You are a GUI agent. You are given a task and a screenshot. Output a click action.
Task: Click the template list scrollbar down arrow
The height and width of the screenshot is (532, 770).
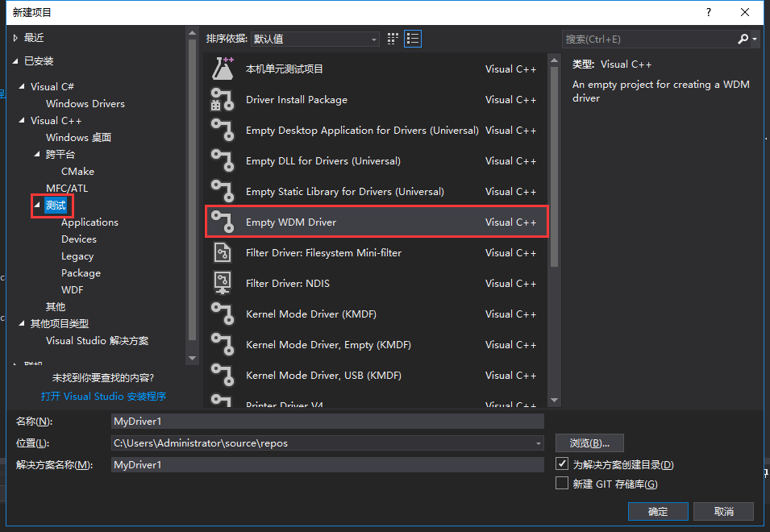555,401
